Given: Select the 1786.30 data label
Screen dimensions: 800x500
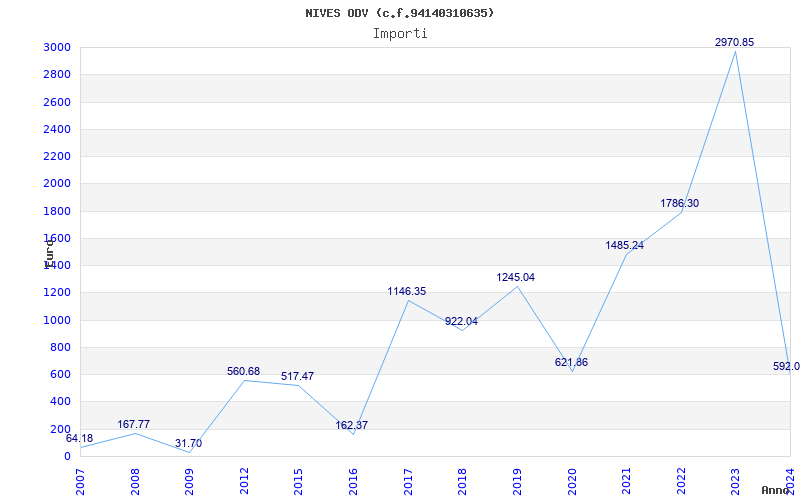Looking at the screenshot, I should pos(679,203).
